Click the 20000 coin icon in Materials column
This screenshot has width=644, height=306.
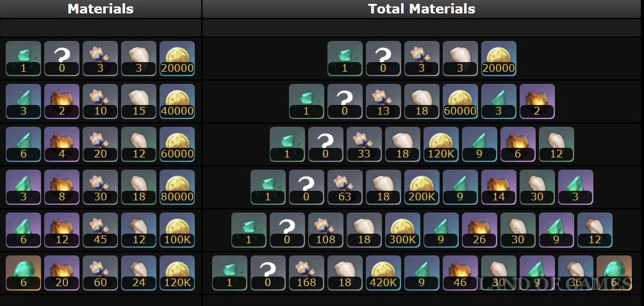tap(177, 58)
